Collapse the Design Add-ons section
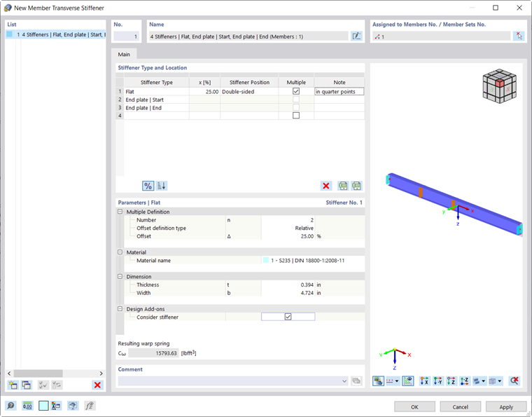The width and height of the screenshot is (532, 417). point(120,309)
